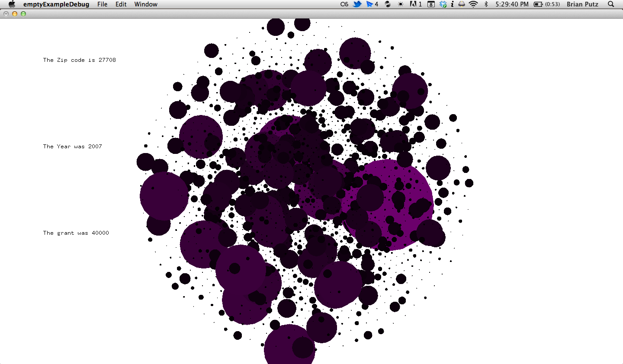The image size is (623, 364).
Task: Open the emptyExampleDebug application menu
Action: tap(56, 4)
